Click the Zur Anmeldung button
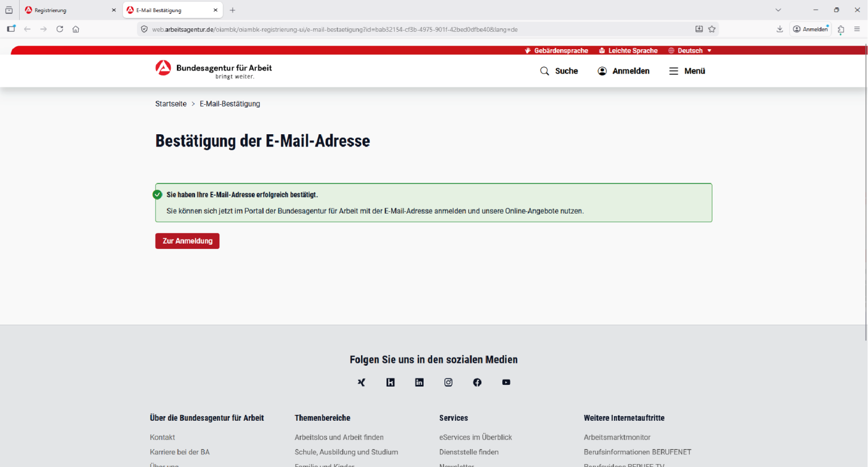The width and height of the screenshot is (868, 467). pyautogui.click(x=187, y=241)
